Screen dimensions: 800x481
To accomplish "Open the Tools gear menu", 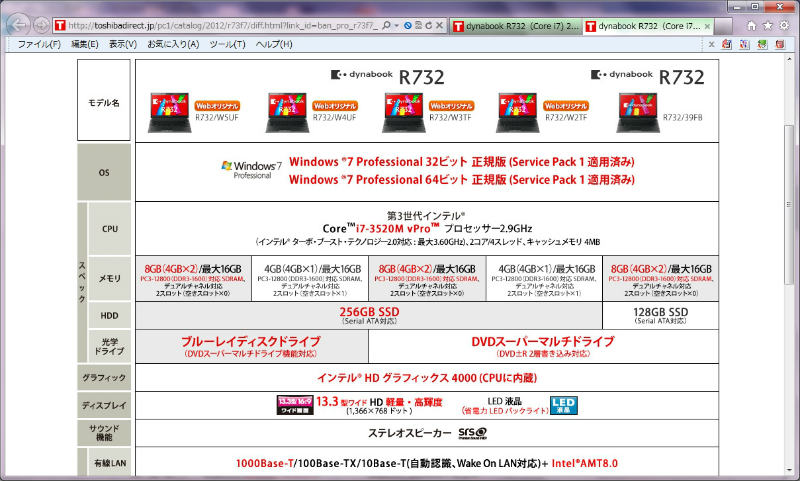I will point(784,26).
